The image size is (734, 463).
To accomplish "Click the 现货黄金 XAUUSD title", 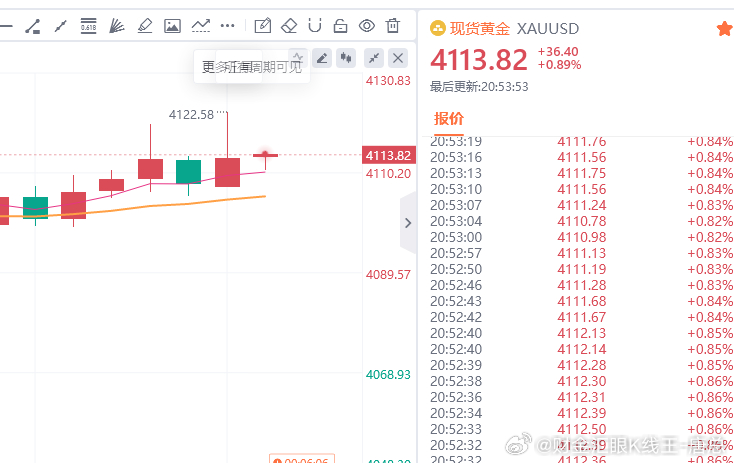I will click(x=514, y=29).
